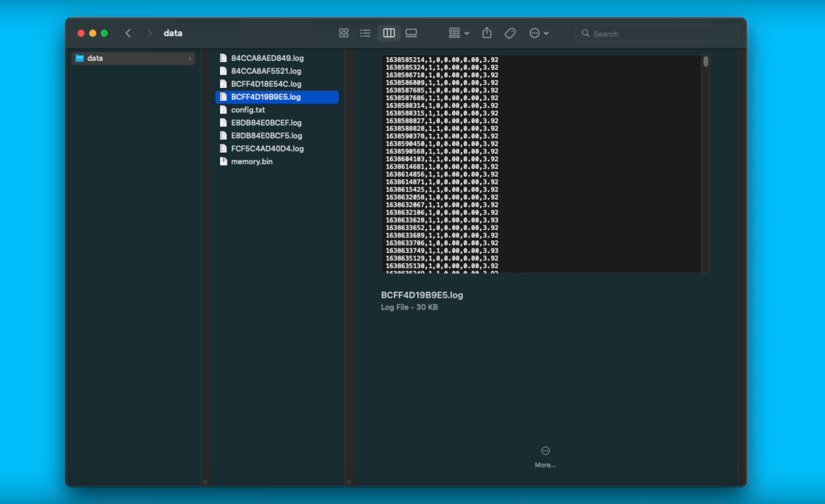Select the file 84CCA8AF5521.log
The width and height of the screenshot is (825, 504).
click(277, 71)
